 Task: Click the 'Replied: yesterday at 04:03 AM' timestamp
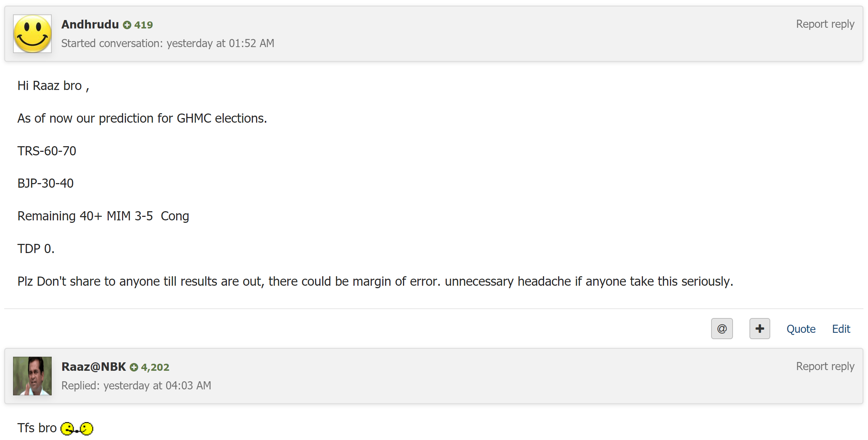(x=136, y=386)
